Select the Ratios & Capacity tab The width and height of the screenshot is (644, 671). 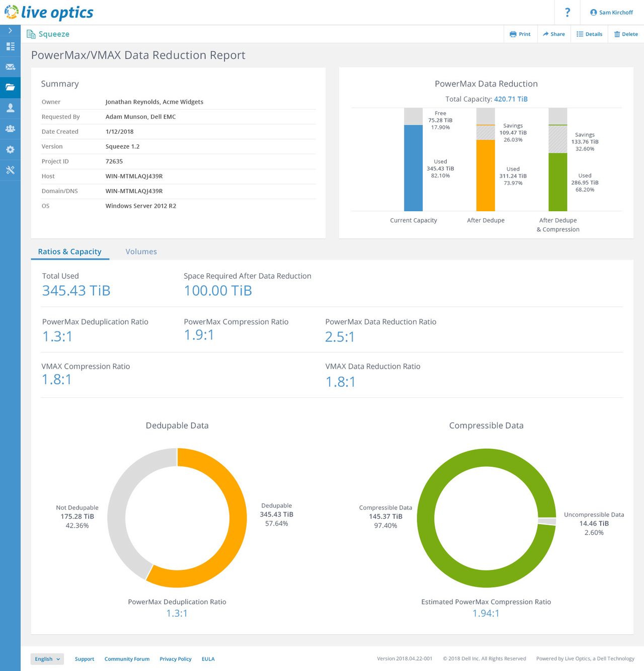[x=70, y=251]
